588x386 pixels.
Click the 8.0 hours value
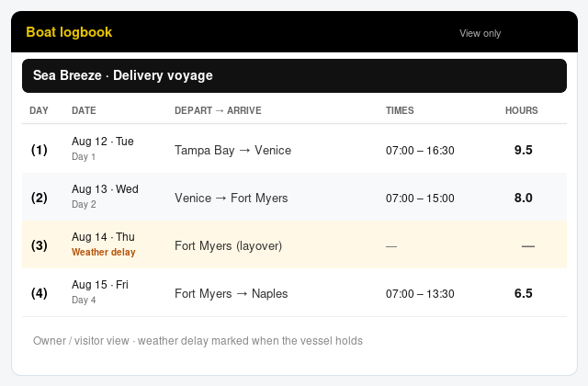(x=524, y=198)
